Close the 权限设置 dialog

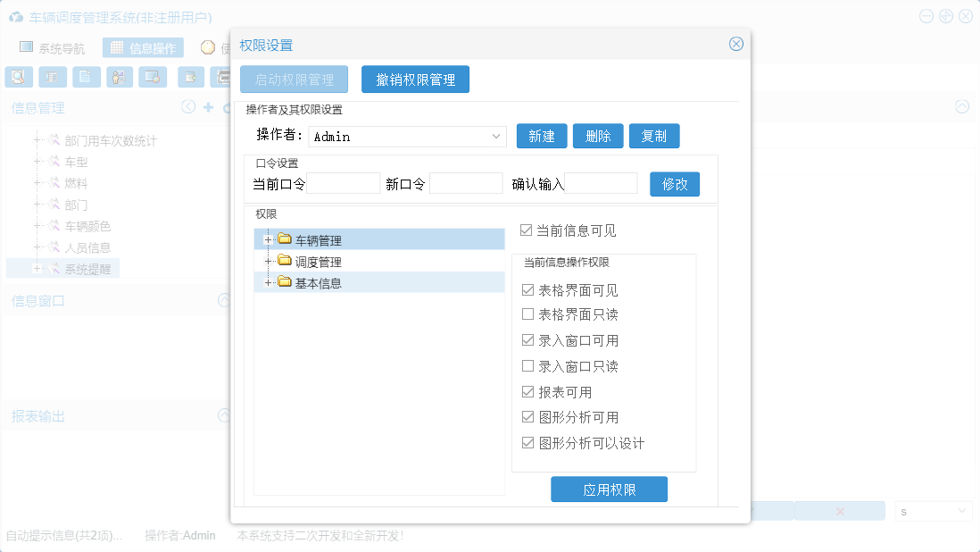735,44
